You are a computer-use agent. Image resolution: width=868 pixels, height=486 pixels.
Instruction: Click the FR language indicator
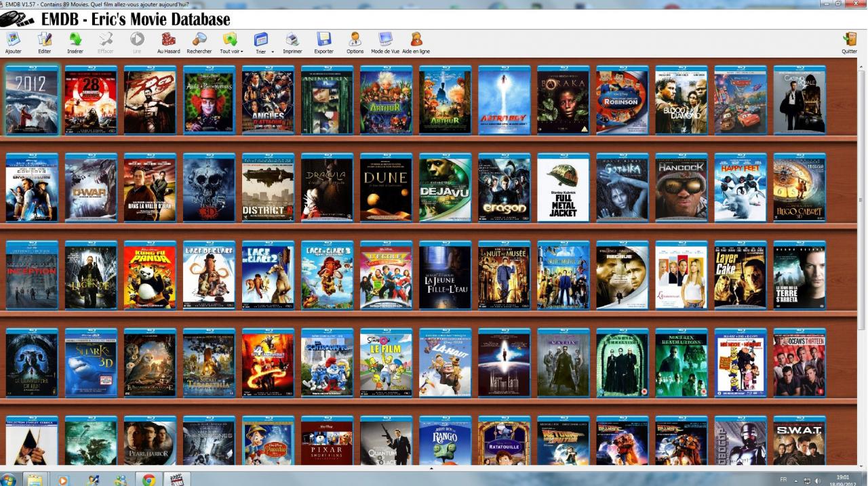784,480
